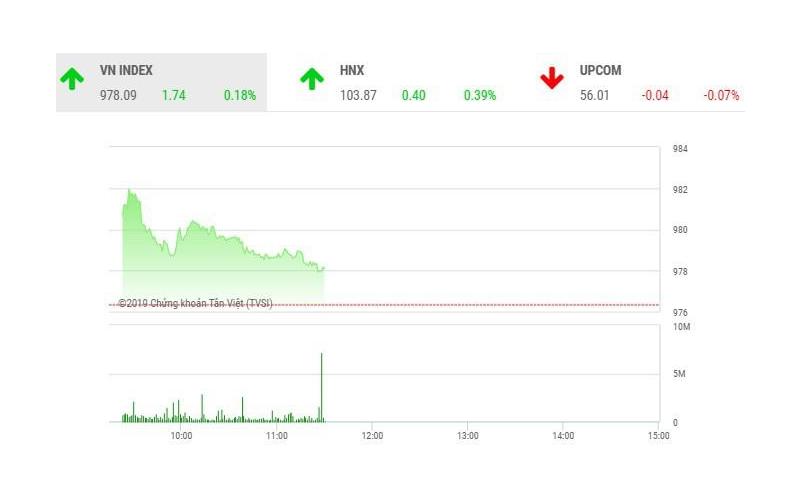Image resolution: width=800 pixels, height=500 pixels.
Task: Click the UPCOM percent change -0.07%
Action: pos(721,96)
